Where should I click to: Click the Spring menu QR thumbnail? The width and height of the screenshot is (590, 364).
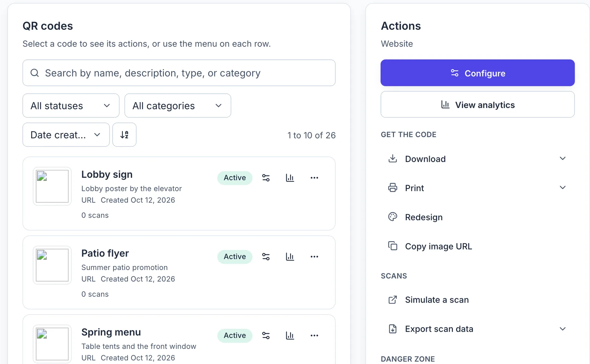coord(52,344)
